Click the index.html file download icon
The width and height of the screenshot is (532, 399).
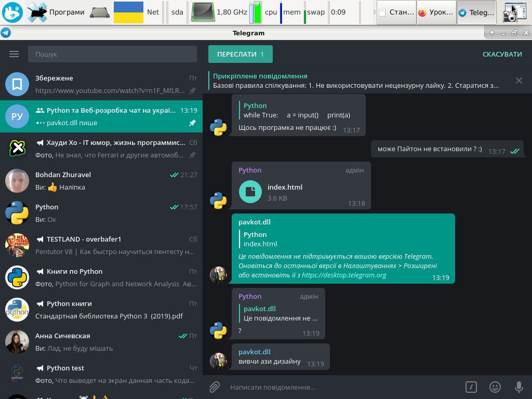[250, 192]
